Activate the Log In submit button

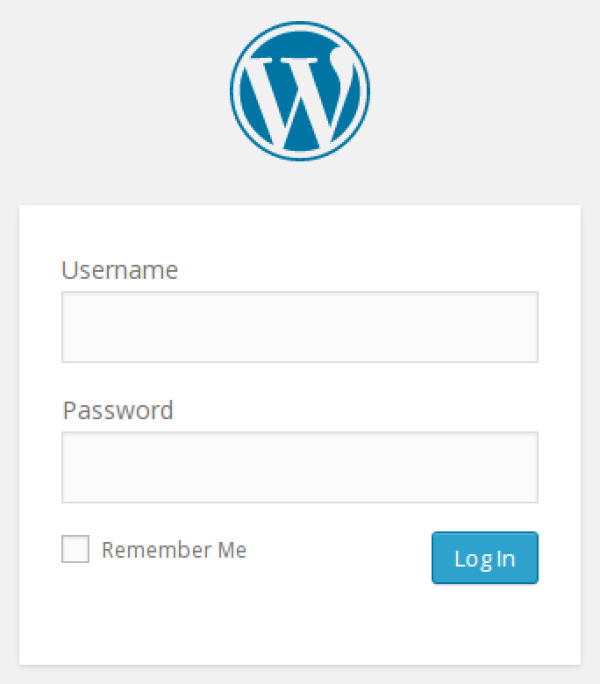tap(485, 557)
